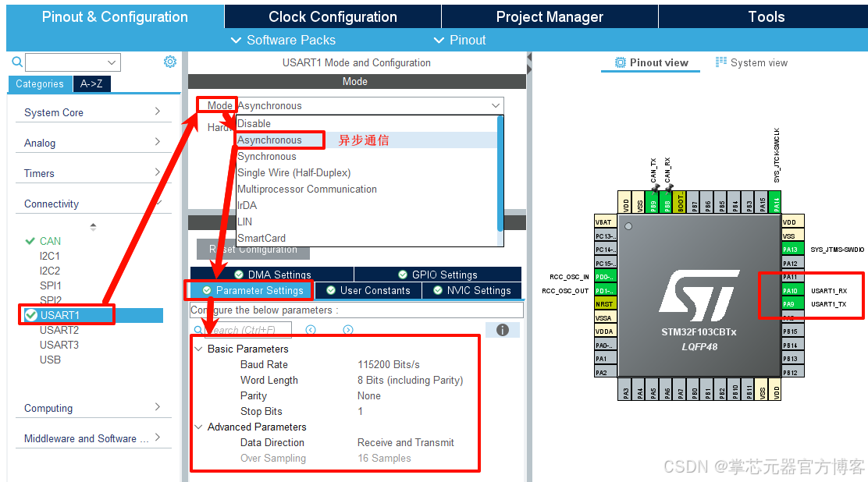Image resolution: width=868 pixels, height=482 pixels.
Task: Open the User Constants tab
Action: (368, 291)
